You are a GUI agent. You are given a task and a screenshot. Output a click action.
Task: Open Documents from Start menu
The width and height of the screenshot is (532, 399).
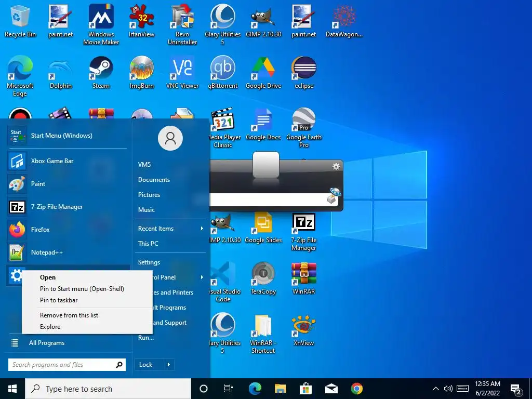point(154,179)
